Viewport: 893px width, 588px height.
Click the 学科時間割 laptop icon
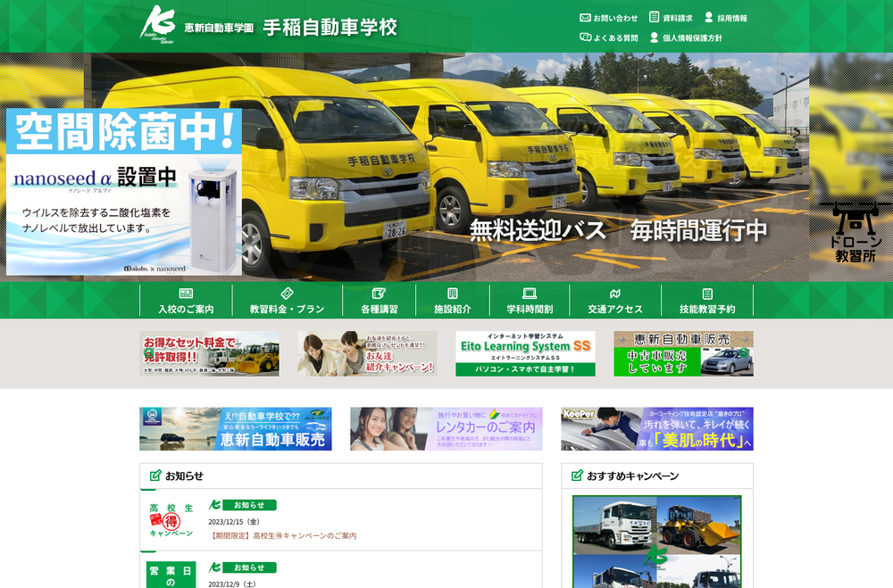tap(530, 294)
